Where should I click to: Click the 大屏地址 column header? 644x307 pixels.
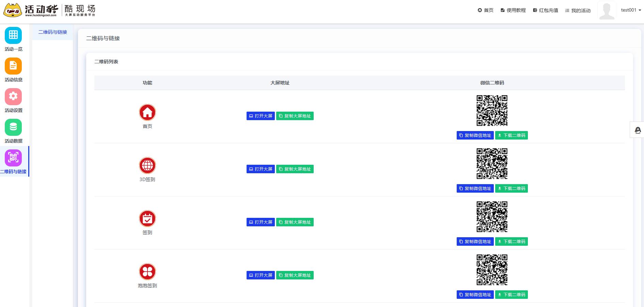(x=280, y=83)
